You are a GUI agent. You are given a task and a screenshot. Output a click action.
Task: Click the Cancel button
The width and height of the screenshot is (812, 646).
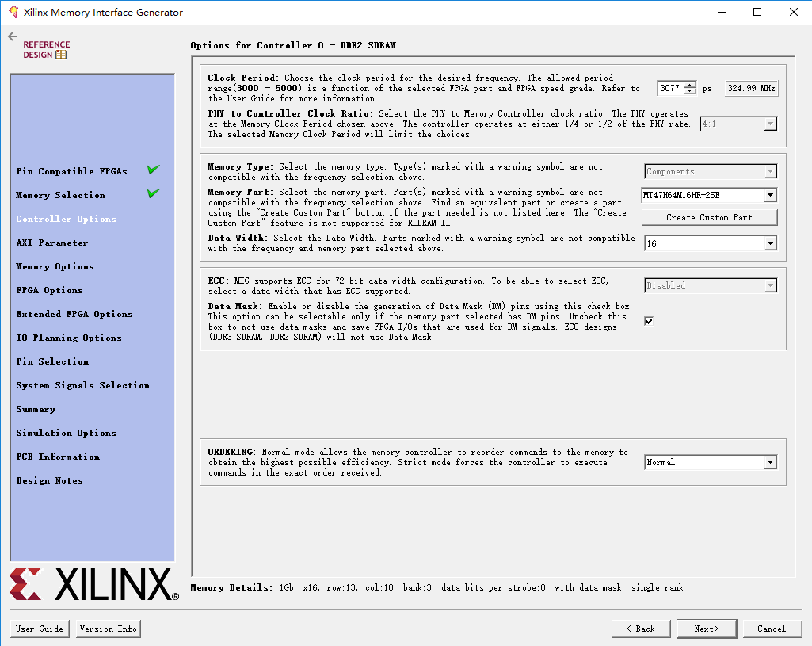coord(772,629)
